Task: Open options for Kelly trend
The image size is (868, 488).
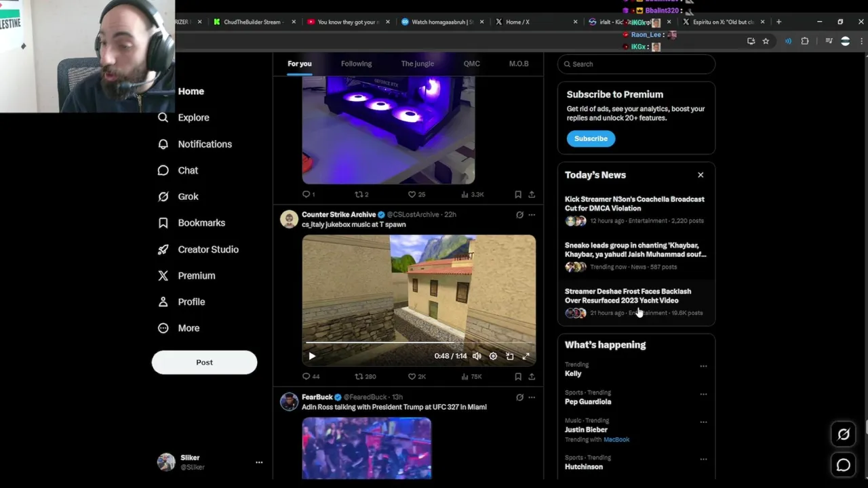Action: [x=703, y=366]
